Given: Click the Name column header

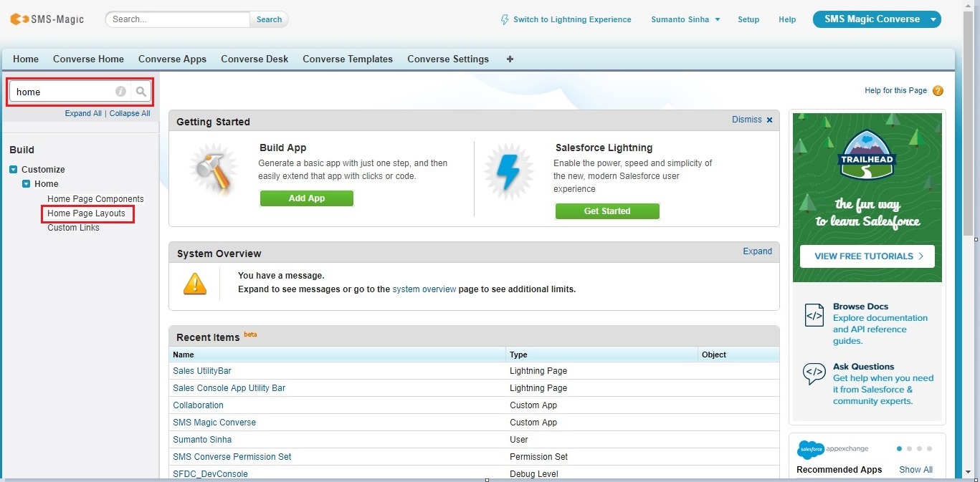Looking at the screenshot, I should (338, 355).
